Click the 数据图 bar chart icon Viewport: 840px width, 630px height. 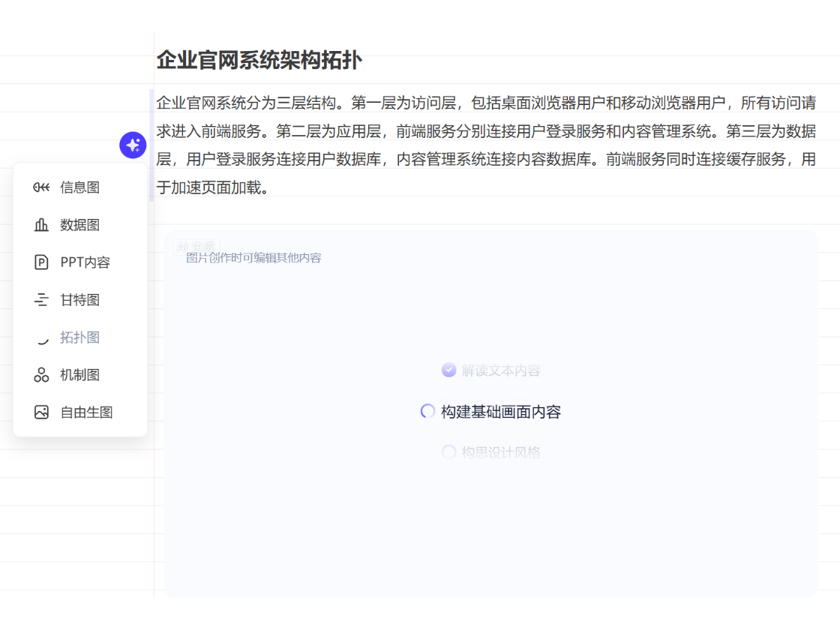click(x=41, y=224)
